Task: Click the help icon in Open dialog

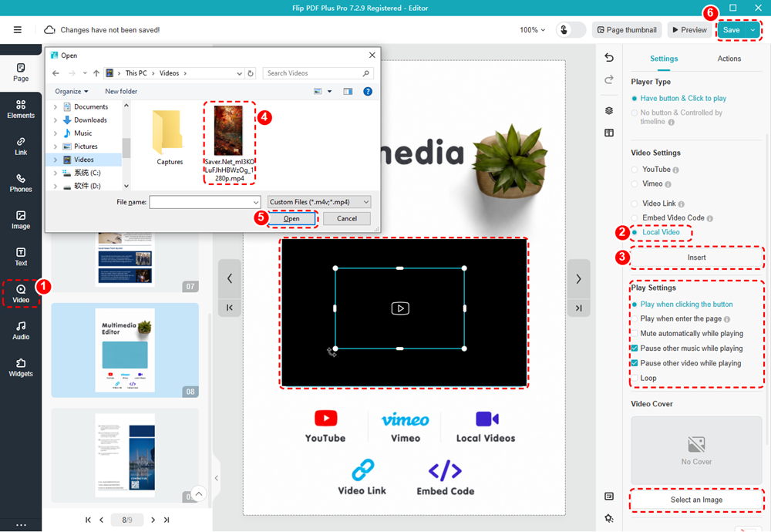Action: (x=367, y=92)
